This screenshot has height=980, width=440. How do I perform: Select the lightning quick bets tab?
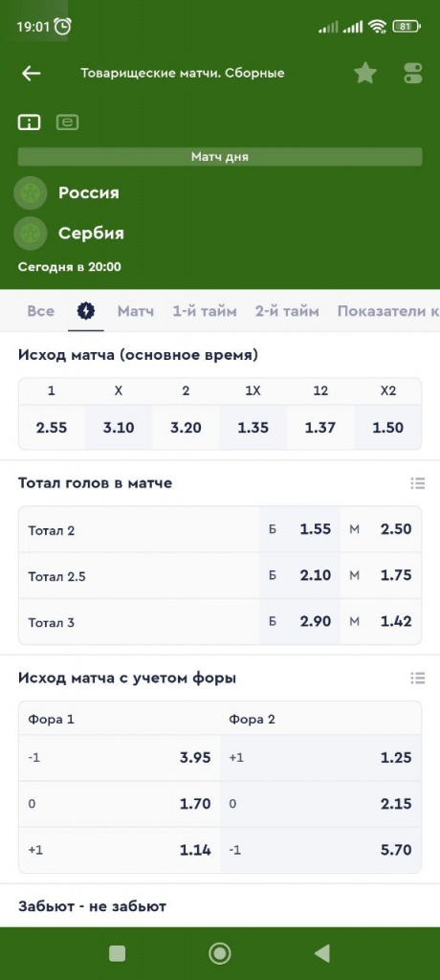pyautogui.click(x=86, y=311)
